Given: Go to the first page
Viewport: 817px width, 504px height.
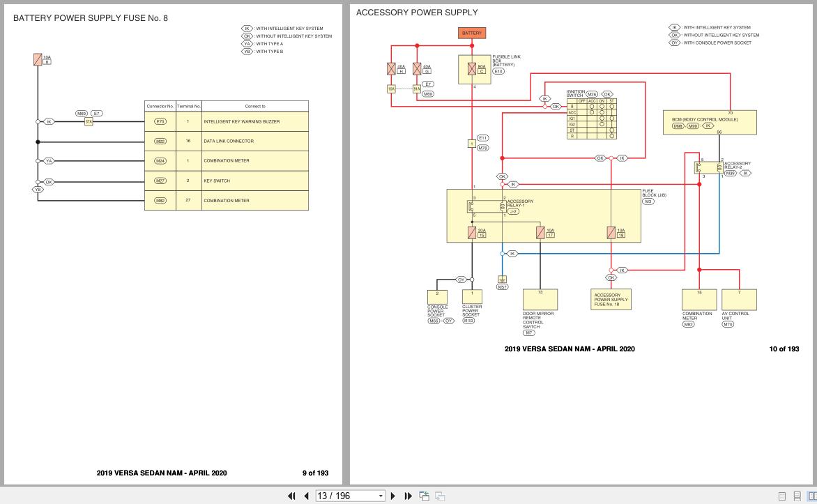Looking at the screenshot, I should (x=292, y=496).
